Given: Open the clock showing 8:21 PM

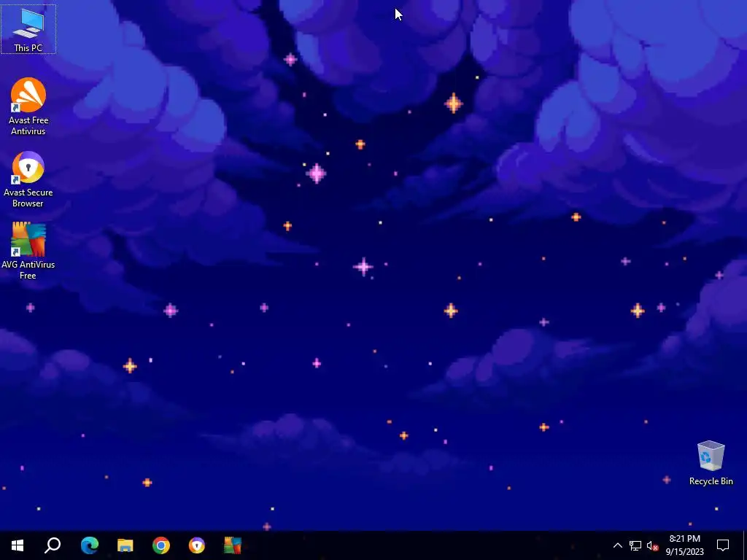Looking at the screenshot, I should point(684,545).
